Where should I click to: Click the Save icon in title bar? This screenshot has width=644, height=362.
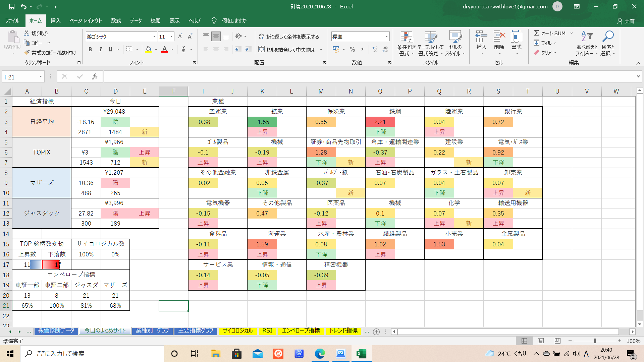click(11, 6)
